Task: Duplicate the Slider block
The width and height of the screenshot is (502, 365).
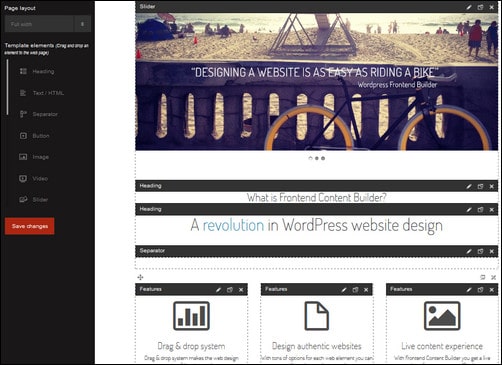Action: tap(480, 7)
